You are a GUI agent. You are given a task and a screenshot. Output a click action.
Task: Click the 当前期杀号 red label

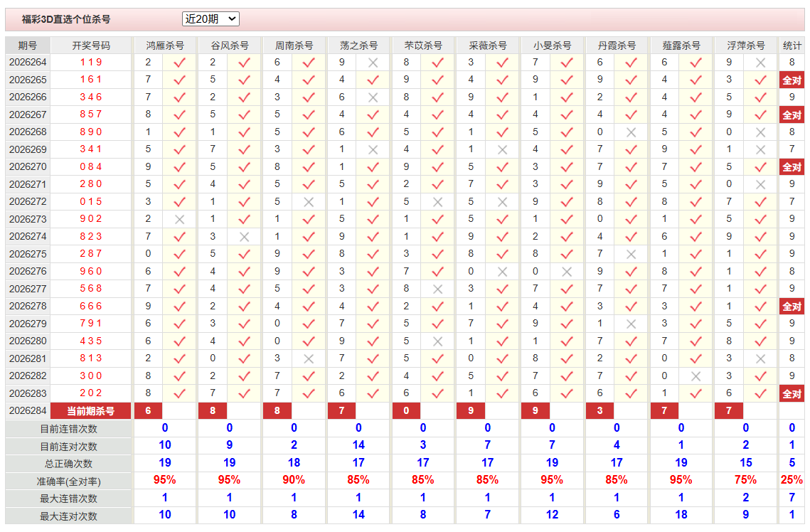91,411
